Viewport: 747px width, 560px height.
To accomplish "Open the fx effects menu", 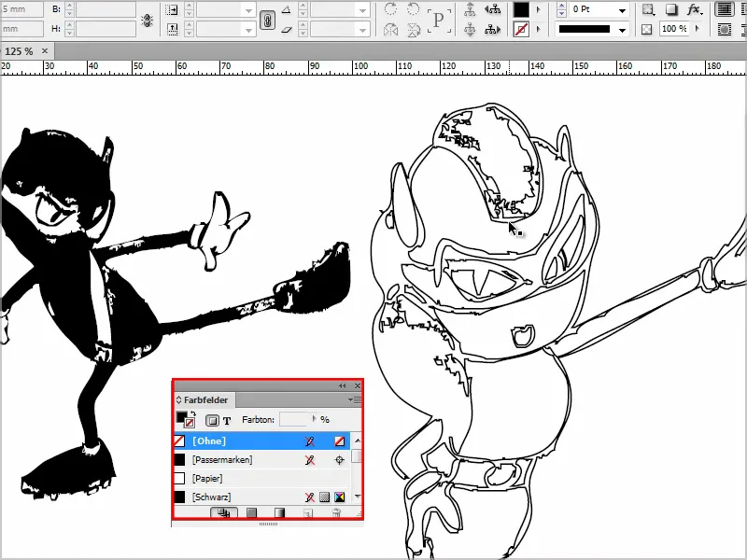I will tap(695, 9).
